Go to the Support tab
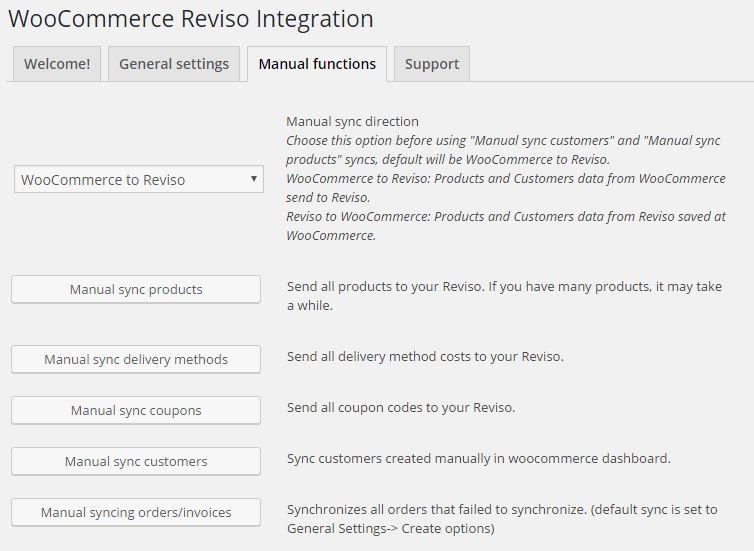Image resolution: width=754 pixels, height=551 pixels. pyautogui.click(x=432, y=64)
